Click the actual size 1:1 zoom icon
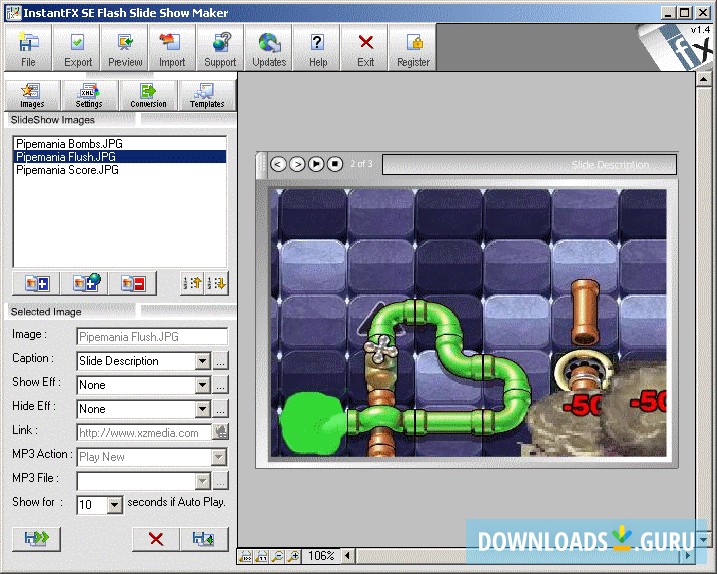 click(x=262, y=556)
